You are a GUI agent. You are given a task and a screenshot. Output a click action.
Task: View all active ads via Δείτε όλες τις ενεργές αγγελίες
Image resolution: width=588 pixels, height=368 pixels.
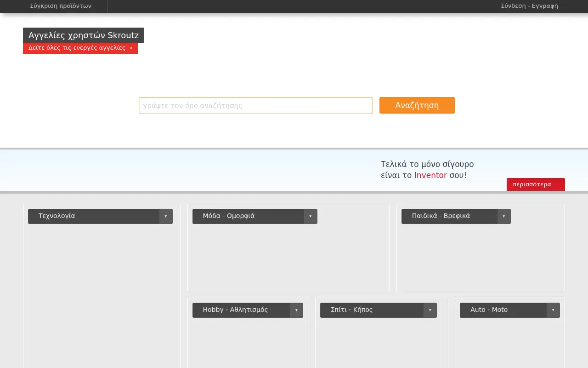coord(80,48)
